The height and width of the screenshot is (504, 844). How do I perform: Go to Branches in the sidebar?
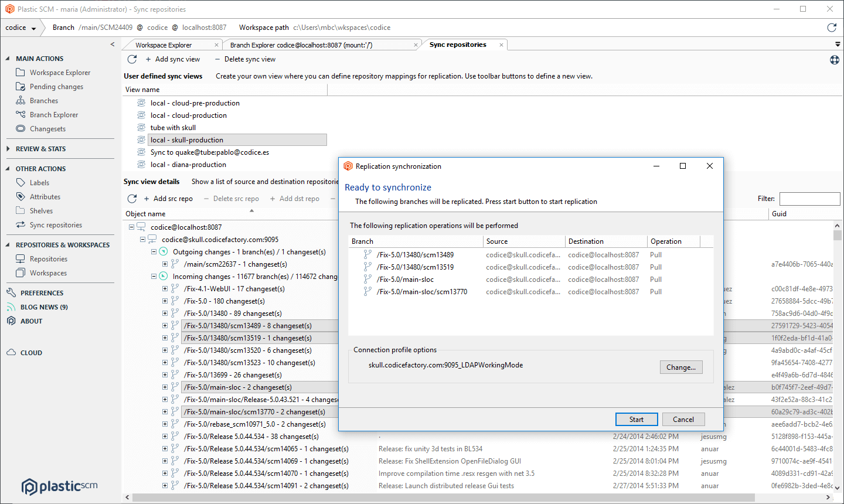point(44,101)
